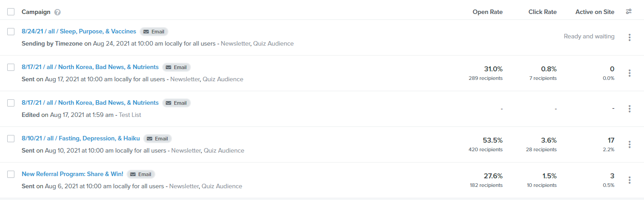Screen dimensions: 644x200
Task: Open three-dot menu for Sleep, Purpose, & Vaccines
Action: pyautogui.click(x=629, y=37)
